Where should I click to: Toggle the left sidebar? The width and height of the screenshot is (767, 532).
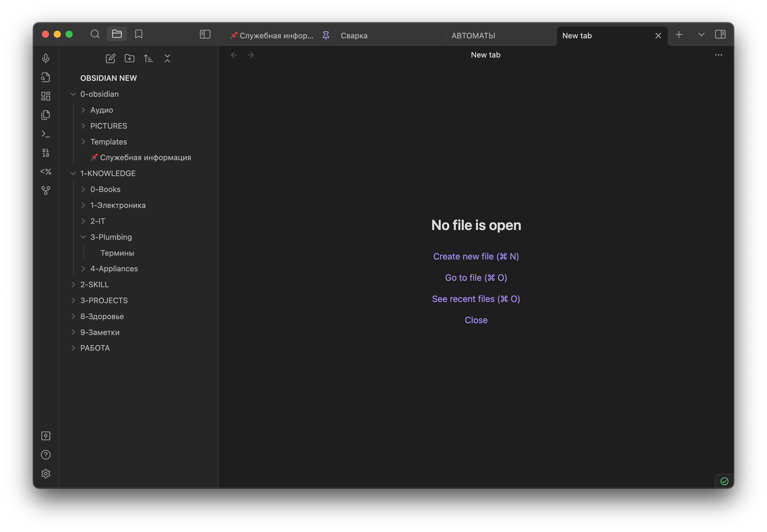[x=205, y=34]
